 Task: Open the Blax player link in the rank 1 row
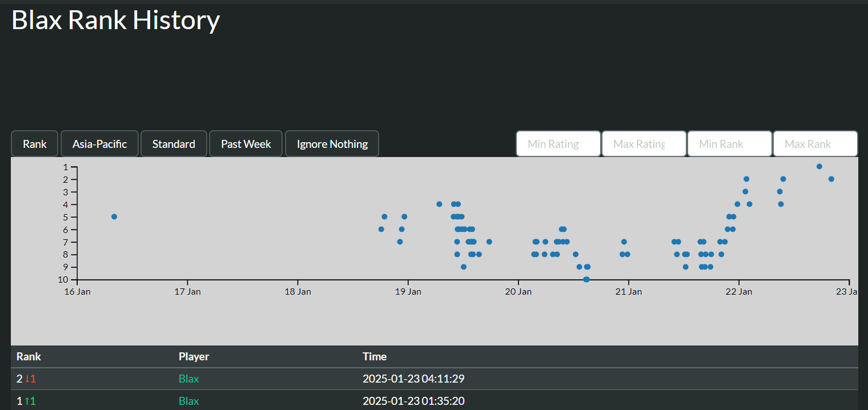[188, 401]
